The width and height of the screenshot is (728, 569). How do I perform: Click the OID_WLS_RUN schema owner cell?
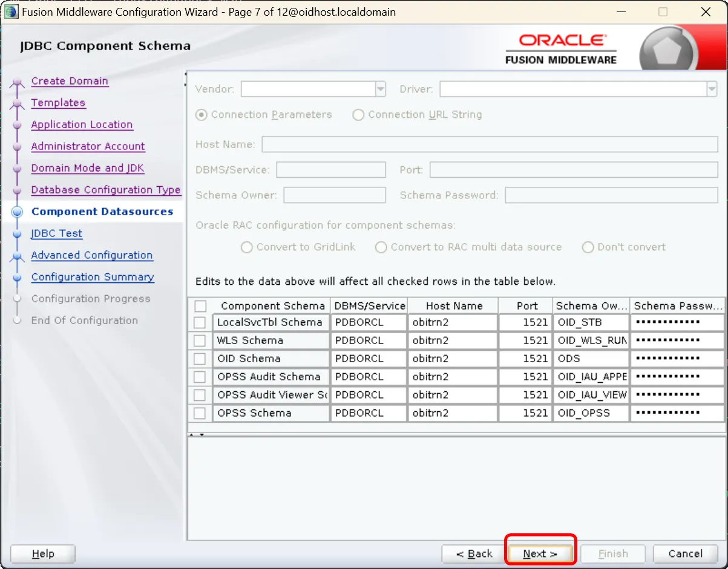pyautogui.click(x=591, y=340)
